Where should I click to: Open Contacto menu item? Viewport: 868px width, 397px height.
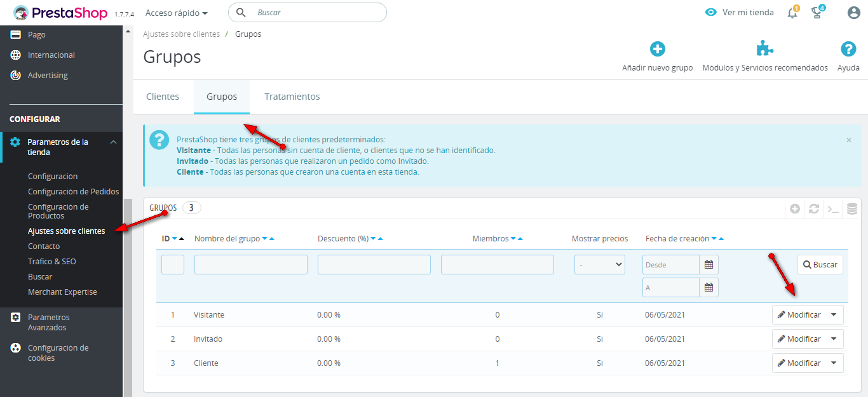tap(44, 246)
